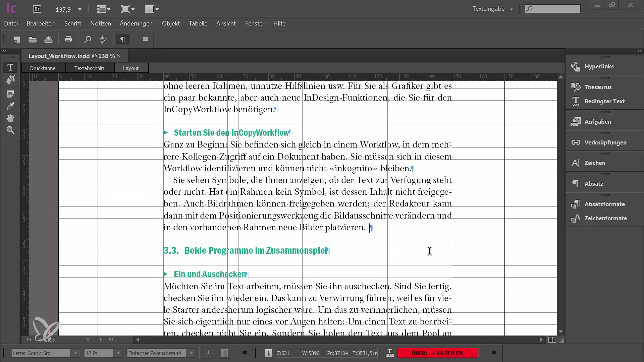Open the Adobe Bridge button

tap(37, 9)
